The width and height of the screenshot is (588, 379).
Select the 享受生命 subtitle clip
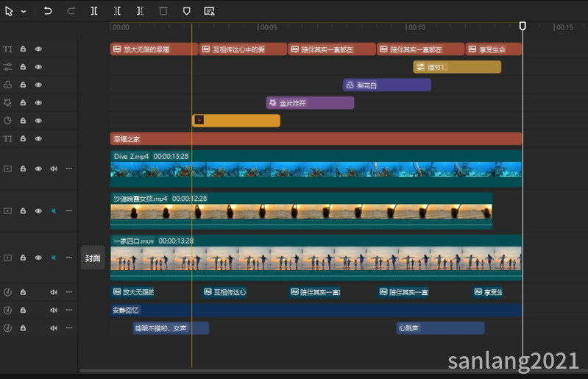pyautogui.click(x=494, y=49)
